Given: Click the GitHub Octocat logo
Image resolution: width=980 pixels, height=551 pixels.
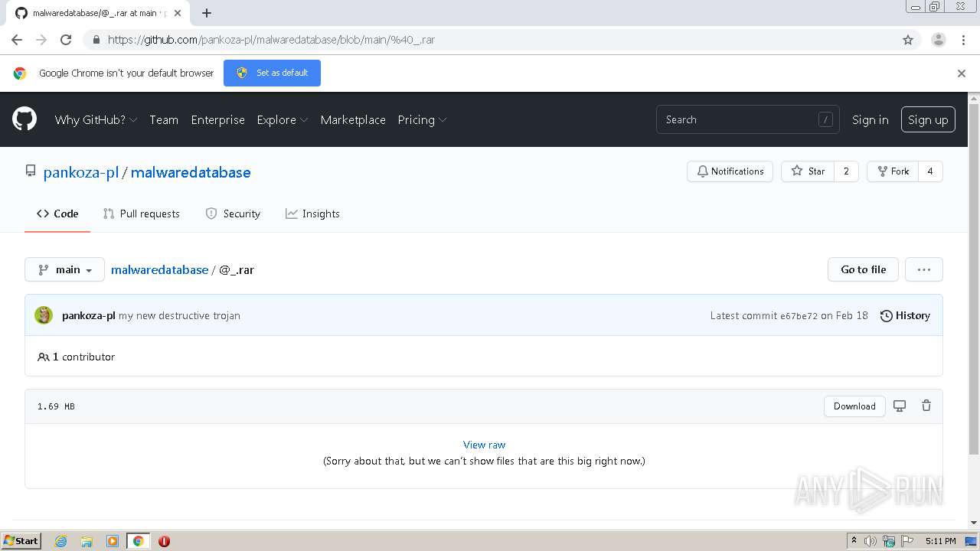Looking at the screenshot, I should pos(24,119).
